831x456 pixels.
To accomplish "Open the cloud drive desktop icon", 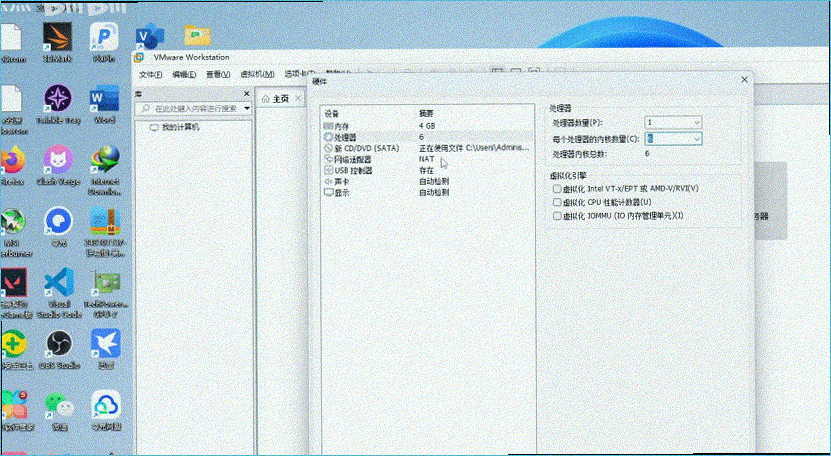I will pos(106,406).
